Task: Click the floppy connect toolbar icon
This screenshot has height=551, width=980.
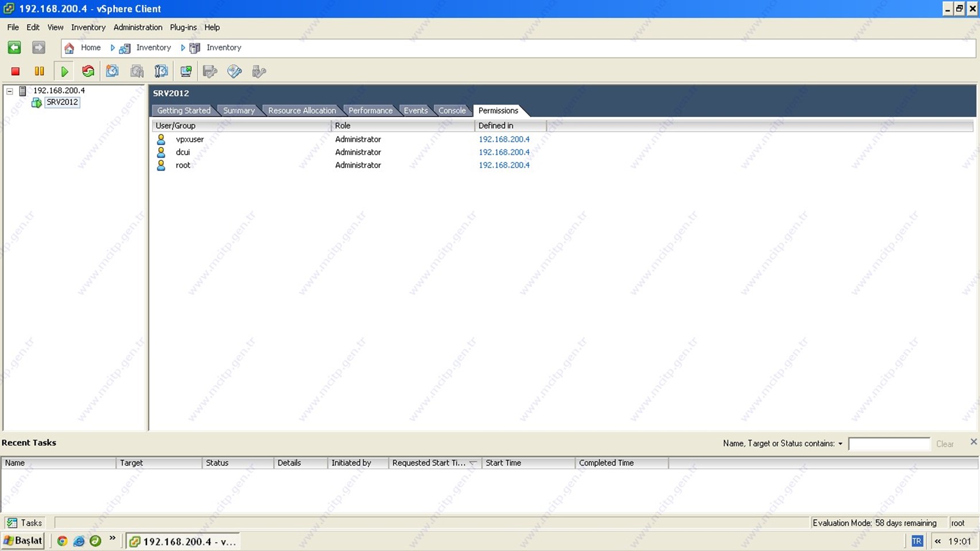Action: (210, 71)
